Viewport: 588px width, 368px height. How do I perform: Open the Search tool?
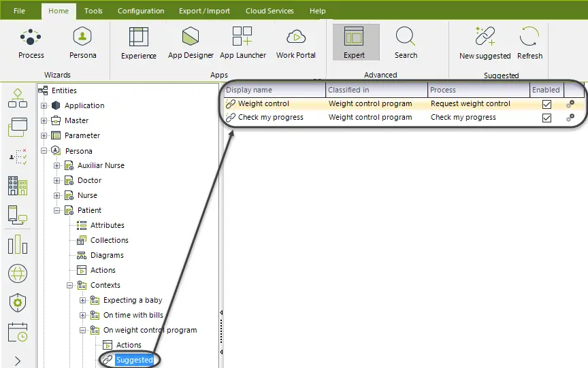click(406, 44)
